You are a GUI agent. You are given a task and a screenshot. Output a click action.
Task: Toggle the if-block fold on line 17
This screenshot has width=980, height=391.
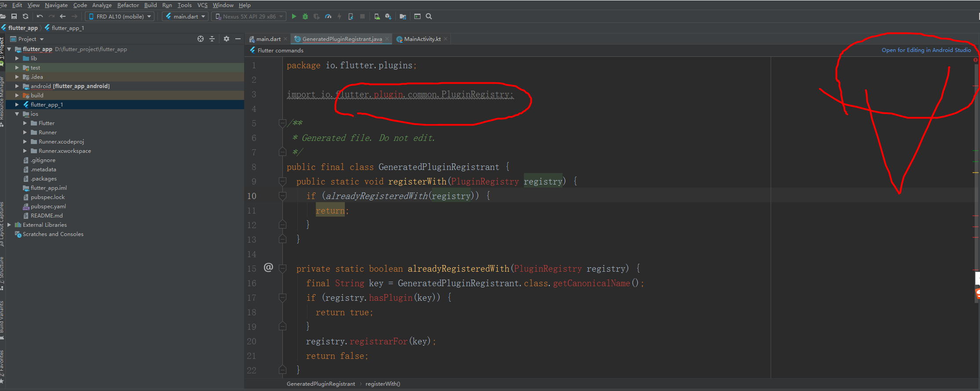[282, 297]
